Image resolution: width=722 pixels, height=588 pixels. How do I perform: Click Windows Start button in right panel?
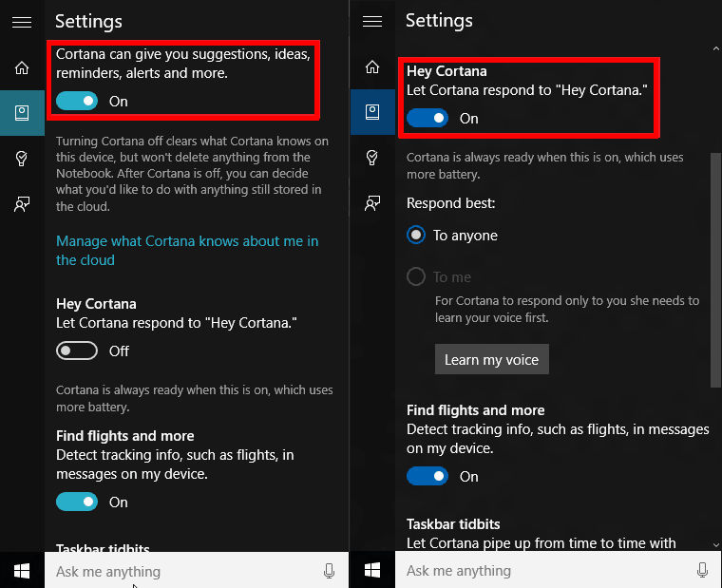tap(372, 570)
